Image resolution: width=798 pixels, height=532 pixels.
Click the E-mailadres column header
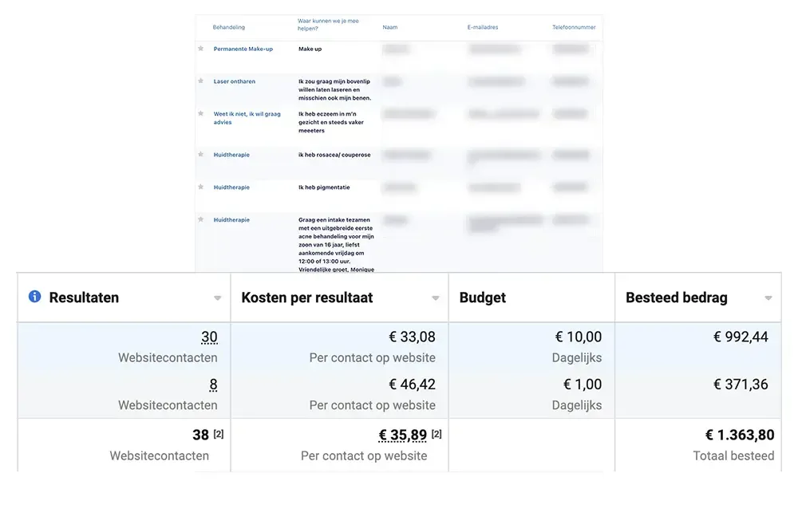pos(482,27)
